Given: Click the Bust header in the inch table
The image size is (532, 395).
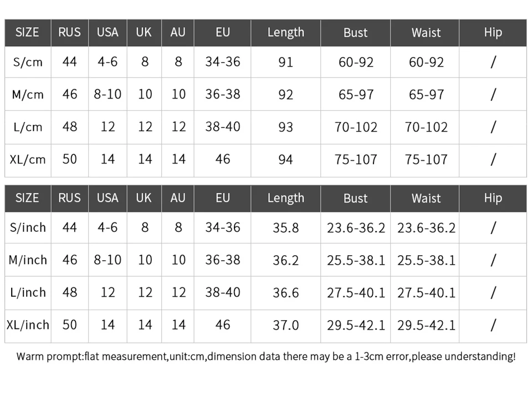Looking at the screenshot, I should pyautogui.click(x=355, y=199).
